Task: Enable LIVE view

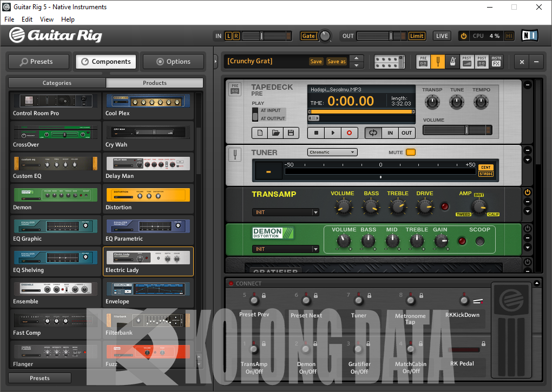Action: click(442, 36)
